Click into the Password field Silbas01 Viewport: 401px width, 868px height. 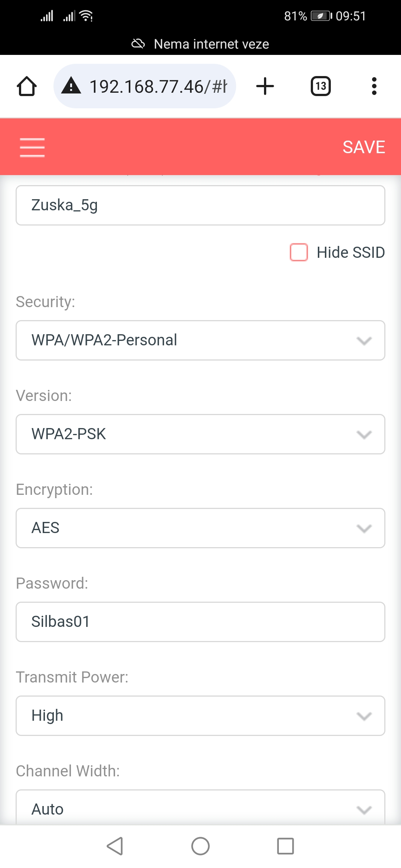point(200,622)
